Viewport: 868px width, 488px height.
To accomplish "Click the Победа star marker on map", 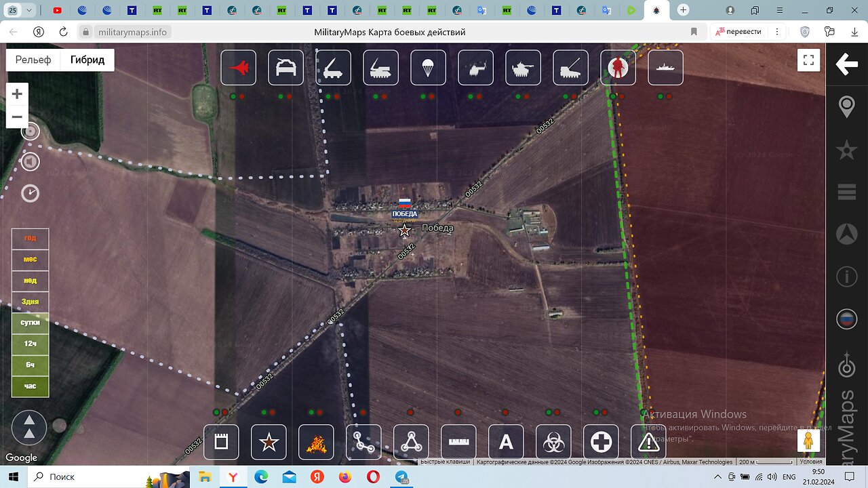I will 405,230.
